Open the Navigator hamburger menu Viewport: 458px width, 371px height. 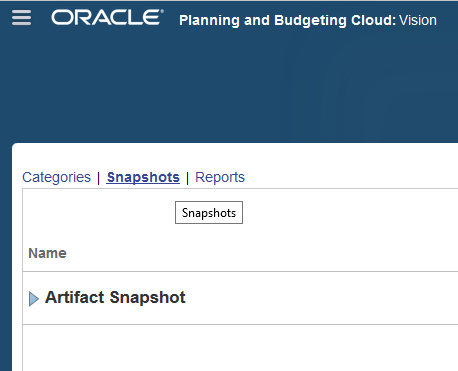click(21, 17)
